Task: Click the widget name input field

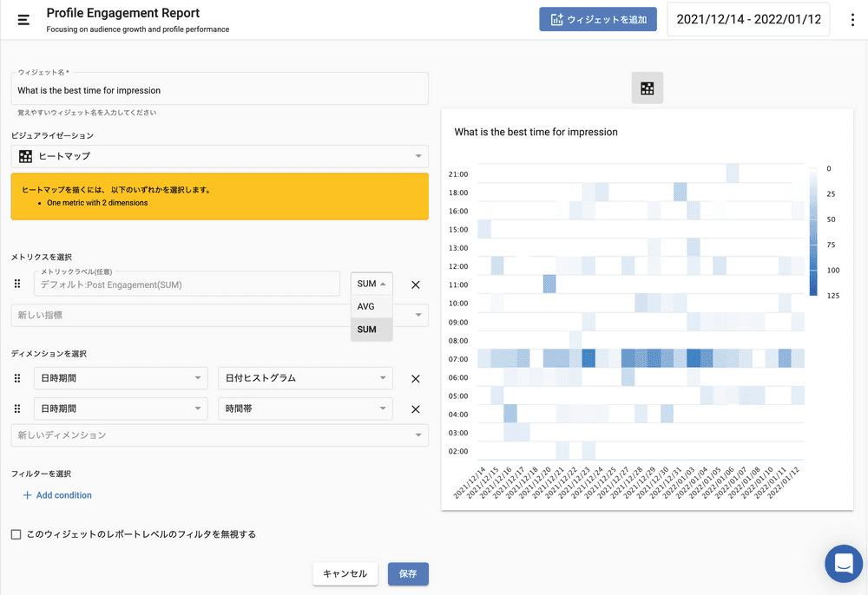Action: click(220, 90)
